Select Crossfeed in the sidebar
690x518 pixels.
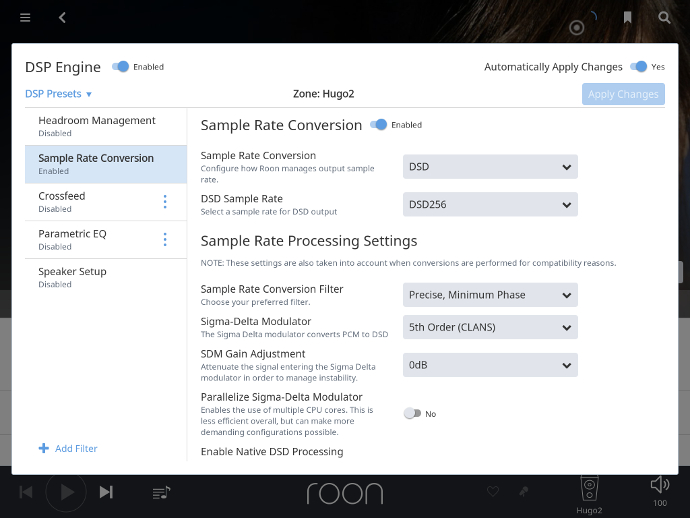[106, 202]
